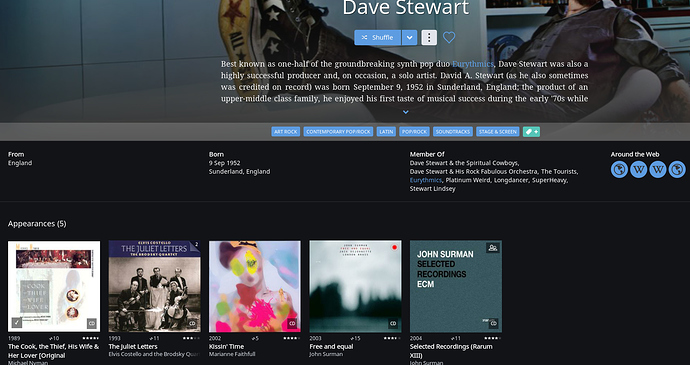
Task: Open the first Wikipedia link icon
Action: pos(639,170)
